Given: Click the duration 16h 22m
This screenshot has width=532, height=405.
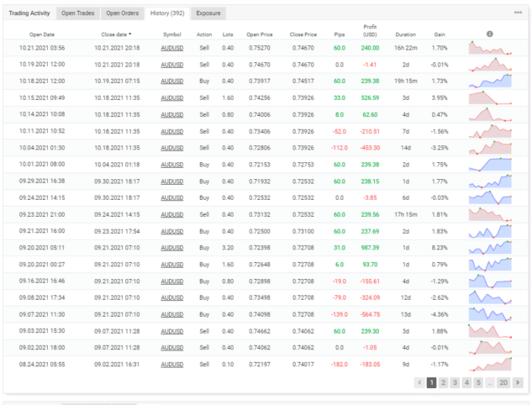Looking at the screenshot, I should (x=405, y=48).
